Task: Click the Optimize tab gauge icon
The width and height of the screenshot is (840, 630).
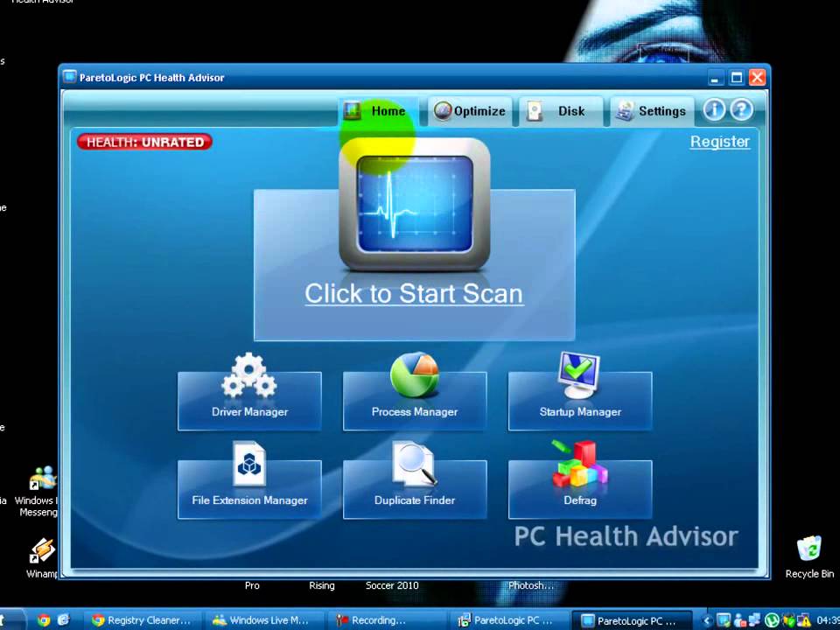Action: pos(443,111)
